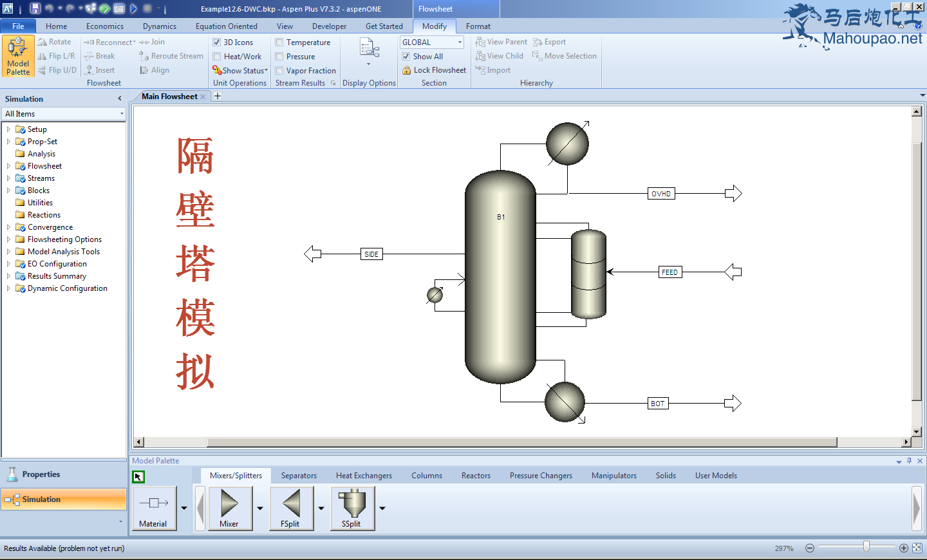Select the FSplit block icon
The width and height of the screenshot is (927, 560).
pyautogui.click(x=292, y=509)
